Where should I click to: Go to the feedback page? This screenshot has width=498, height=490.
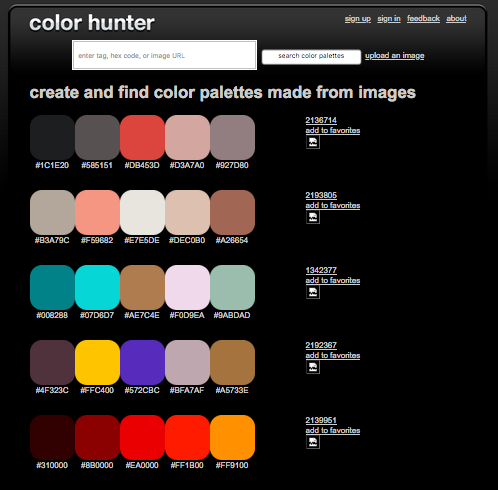click(423, 19)
